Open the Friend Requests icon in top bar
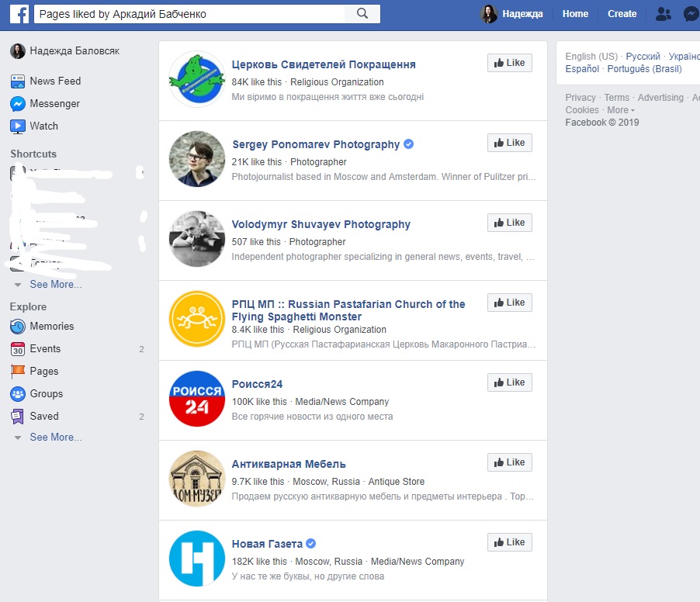The width and height of the screenshot is (700, 602). pos(663,14)
